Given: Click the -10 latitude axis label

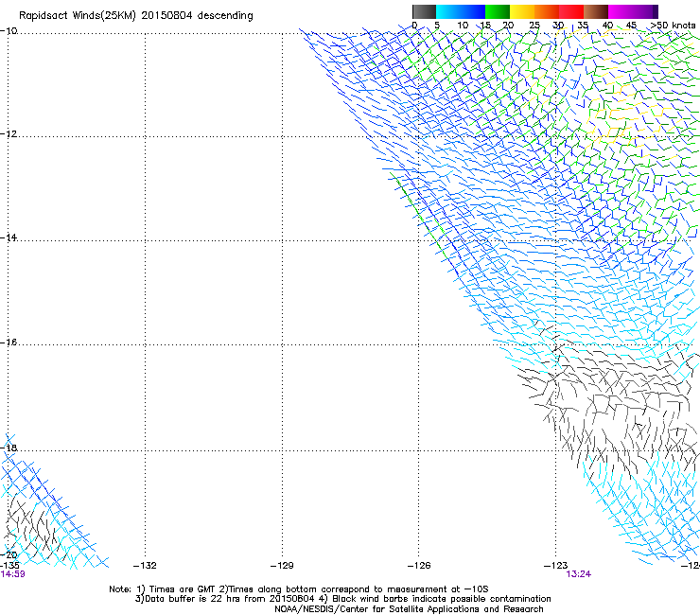Looking at the screenshot, I should tap(9, 30).
